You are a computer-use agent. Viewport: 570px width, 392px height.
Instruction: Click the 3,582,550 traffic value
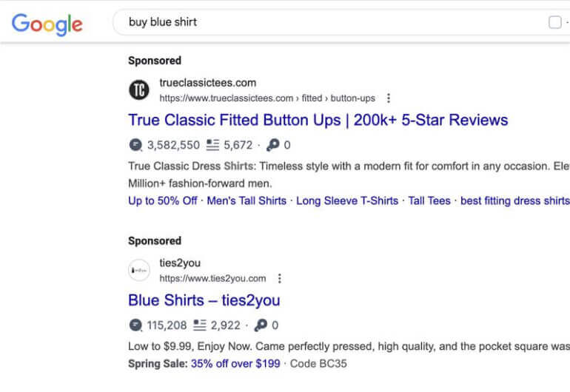coord(173,145)
